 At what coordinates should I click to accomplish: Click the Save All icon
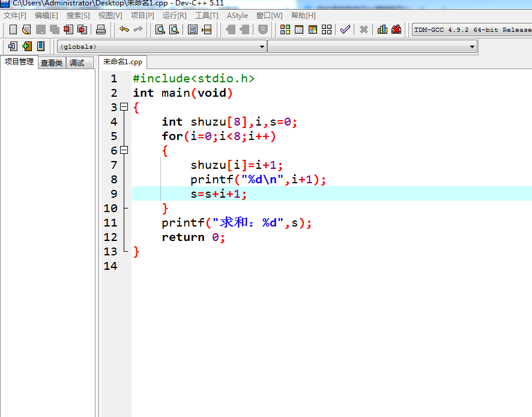click(x=54, y=29)
